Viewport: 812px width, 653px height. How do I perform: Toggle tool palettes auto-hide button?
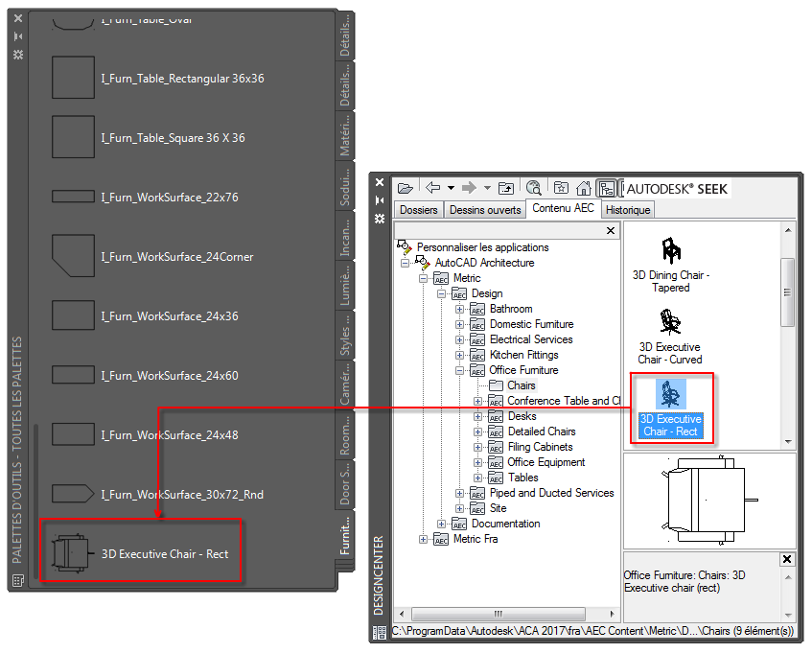[x=18, y=36]
